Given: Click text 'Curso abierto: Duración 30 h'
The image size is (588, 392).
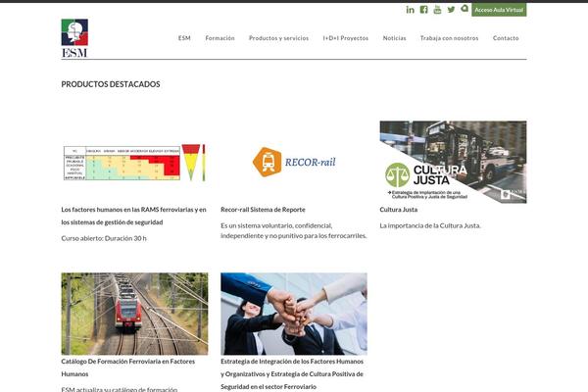Looking at the screenshot, I should point(104,238).
